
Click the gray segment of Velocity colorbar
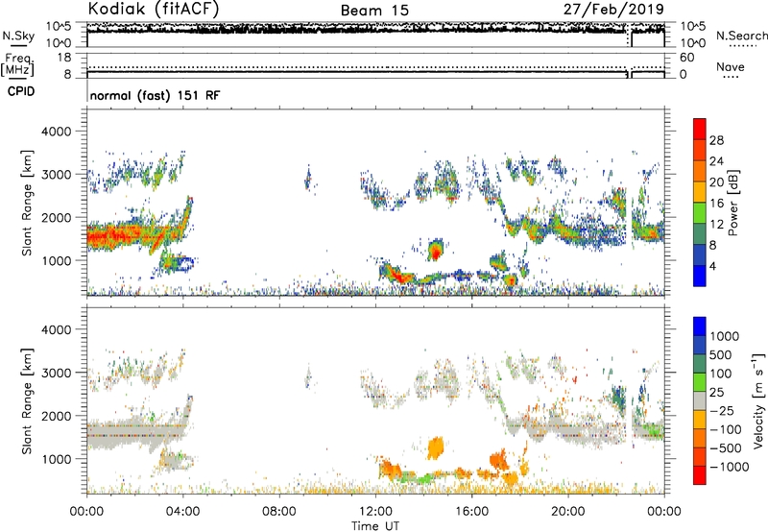pyautogui.click(x=700, y=400)
